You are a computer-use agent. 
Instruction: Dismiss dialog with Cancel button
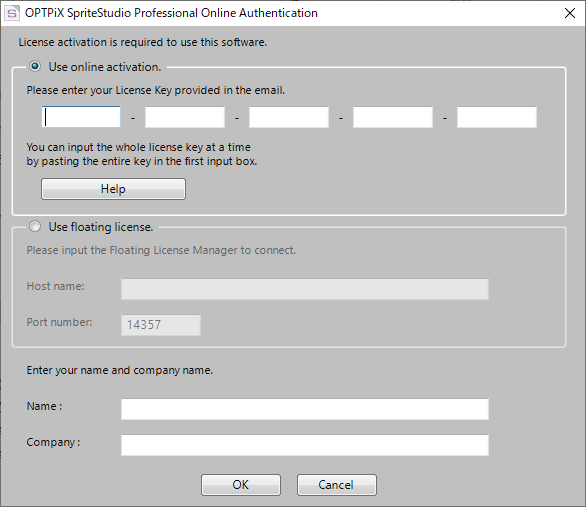coord(337,485)
